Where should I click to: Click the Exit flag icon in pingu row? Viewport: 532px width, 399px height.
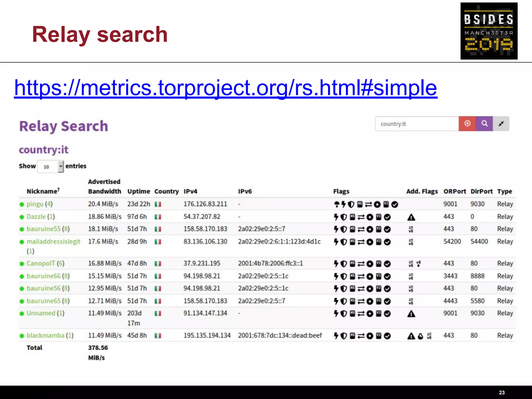337,204
